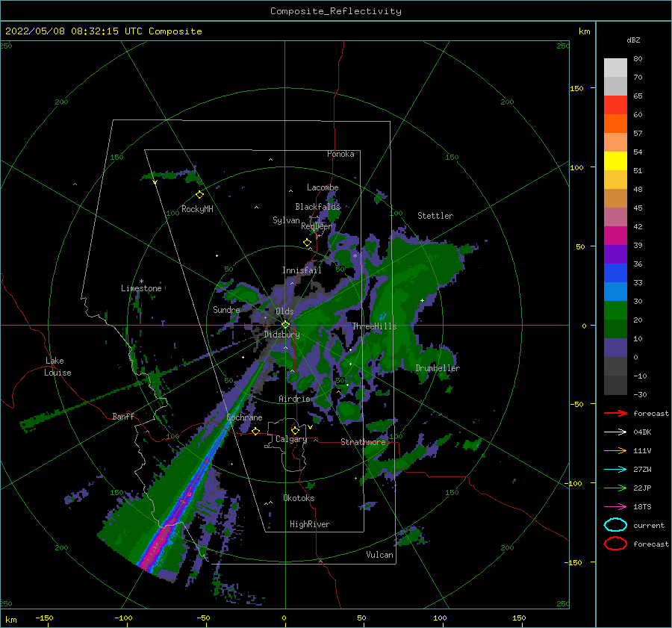Pick the blue 33-36 dBZ swatch
Viewport: 672px width, 628px height.
(x=615, y=273)
